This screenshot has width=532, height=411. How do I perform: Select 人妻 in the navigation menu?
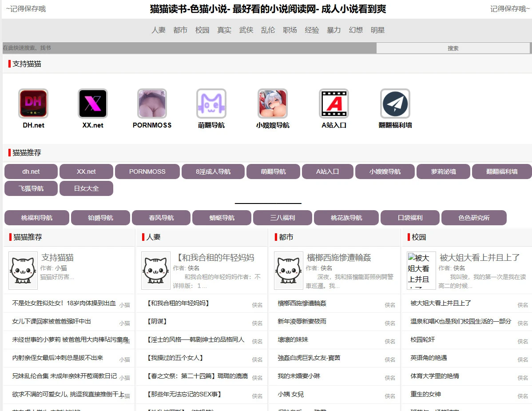[159, 30]
